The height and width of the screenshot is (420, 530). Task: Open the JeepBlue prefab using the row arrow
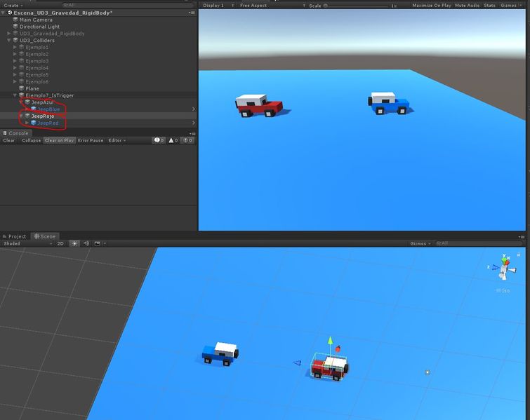tap(193, 109)
